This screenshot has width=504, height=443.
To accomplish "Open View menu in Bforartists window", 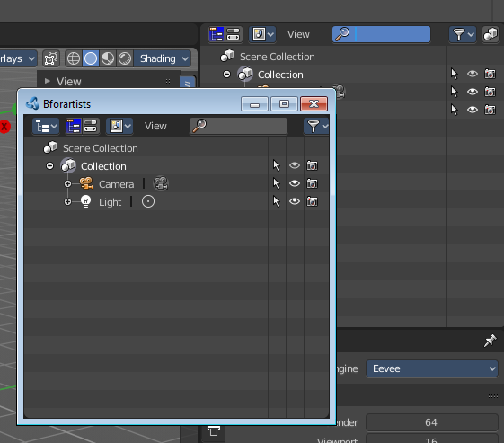I will [x=155, y=126].
